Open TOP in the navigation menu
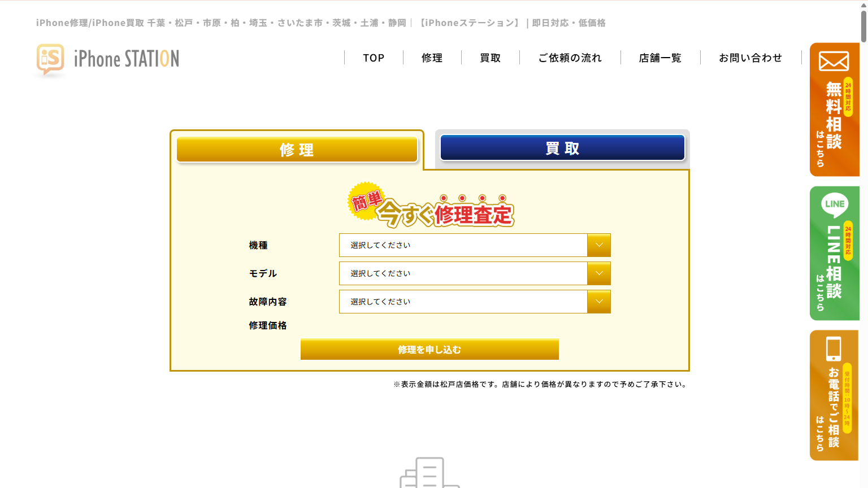The width and height of the screenshot is (868, 488). pyautogui.click(x=374, y=58)
